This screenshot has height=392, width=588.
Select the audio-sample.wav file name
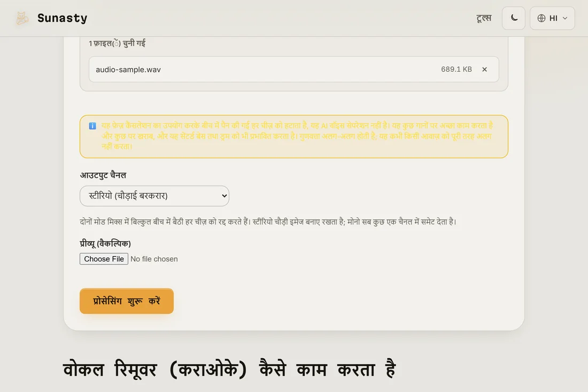pos(128,70)
